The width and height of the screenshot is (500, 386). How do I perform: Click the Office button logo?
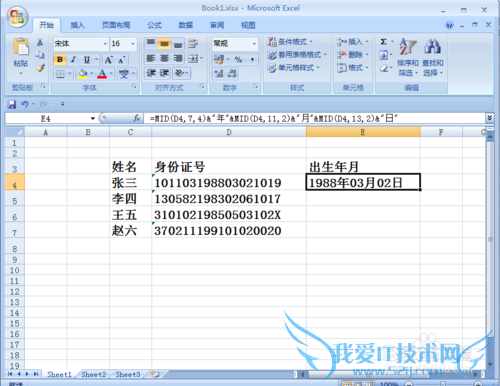[x=17, y=17]
